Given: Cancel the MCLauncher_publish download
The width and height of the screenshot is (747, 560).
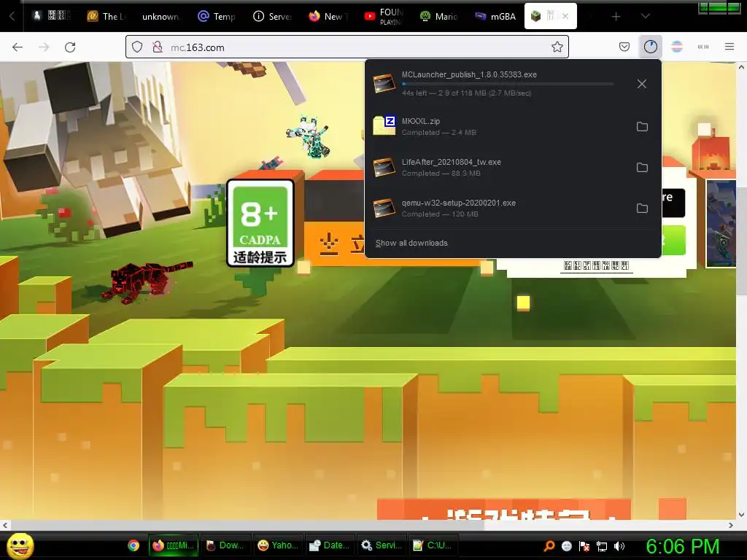Looking at the screenshot, I should tap(642, 84).
